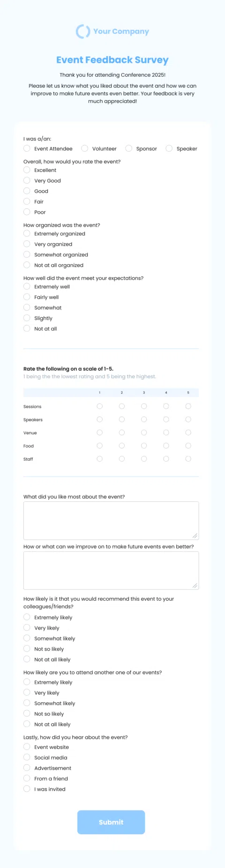Select Extremely likely to recommend to colleagues
Screen dimensions: 225x868
tap(27, 617)
